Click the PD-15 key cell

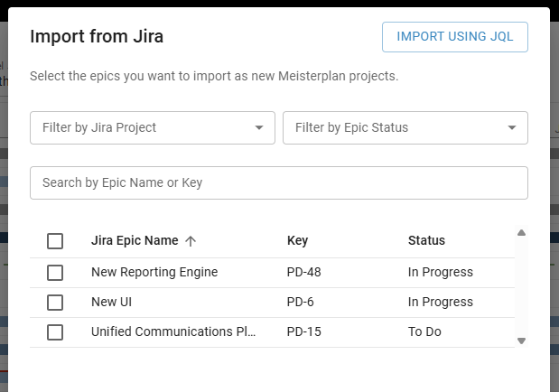(303, 331)
